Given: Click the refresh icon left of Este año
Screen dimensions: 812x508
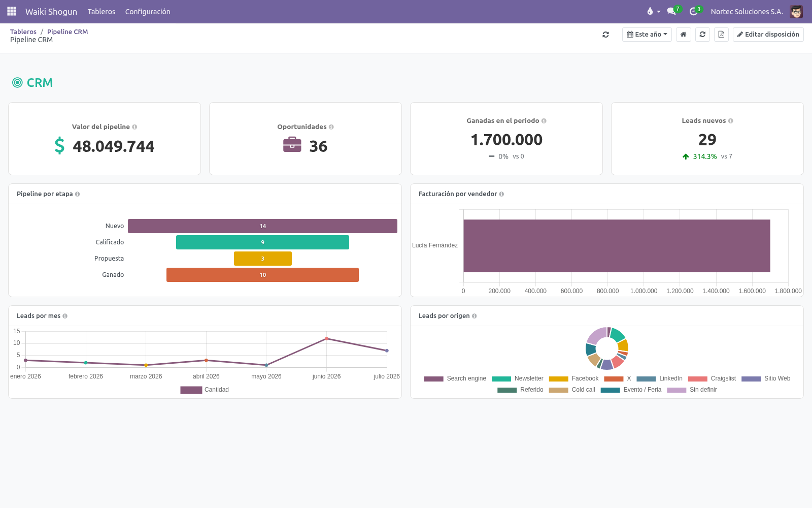Looking at the screenshot, I should tap(605, 35).
